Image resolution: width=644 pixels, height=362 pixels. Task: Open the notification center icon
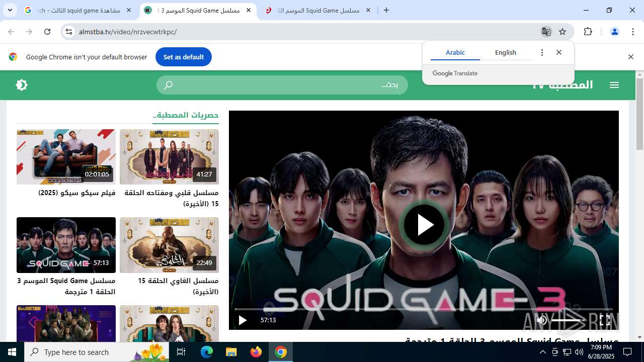point(627,352)
